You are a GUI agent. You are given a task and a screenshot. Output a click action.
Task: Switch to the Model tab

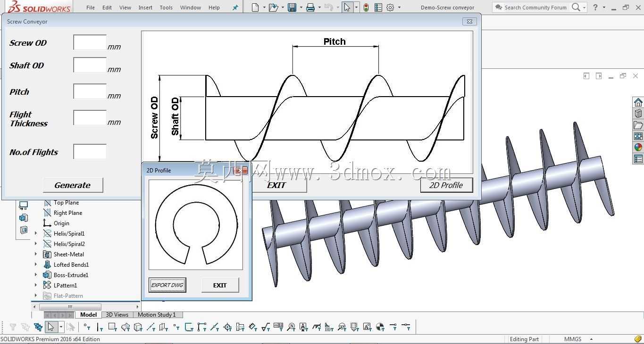click(x=88, y=315)
